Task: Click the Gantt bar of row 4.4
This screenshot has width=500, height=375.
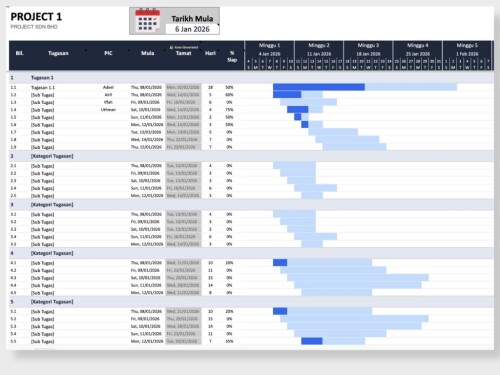Action: (358, 285)
